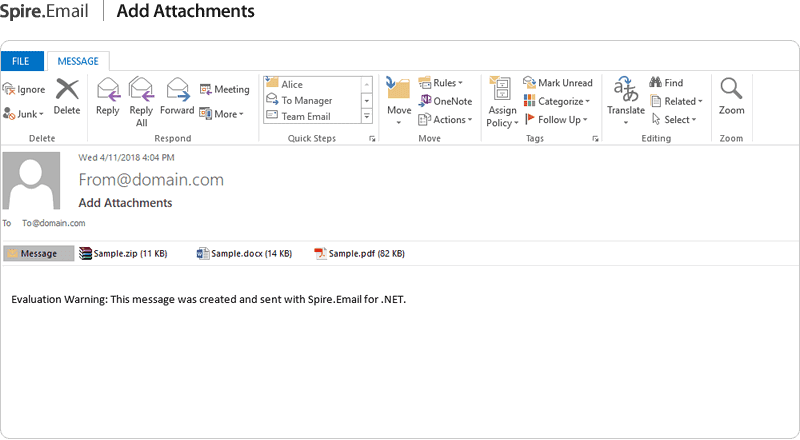Open the Select dropdown
Viewport: 800px width, 440px height.
tap(674, 119)
